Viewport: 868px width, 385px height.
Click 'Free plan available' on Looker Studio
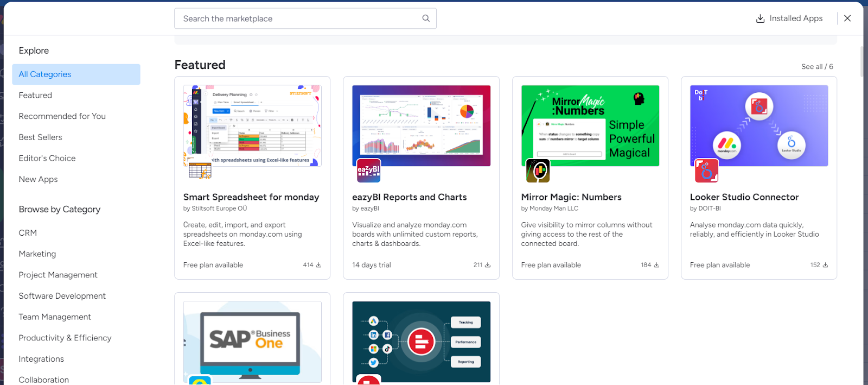pos(720,265)
